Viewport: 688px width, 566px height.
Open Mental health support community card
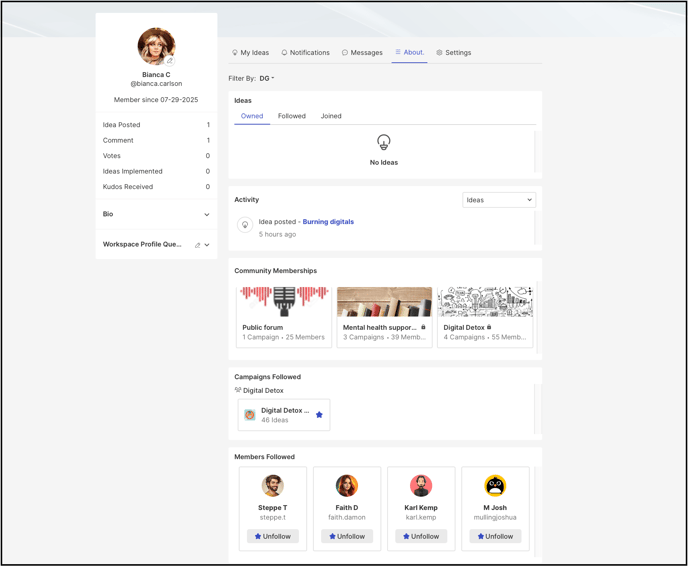pos(384,317)
